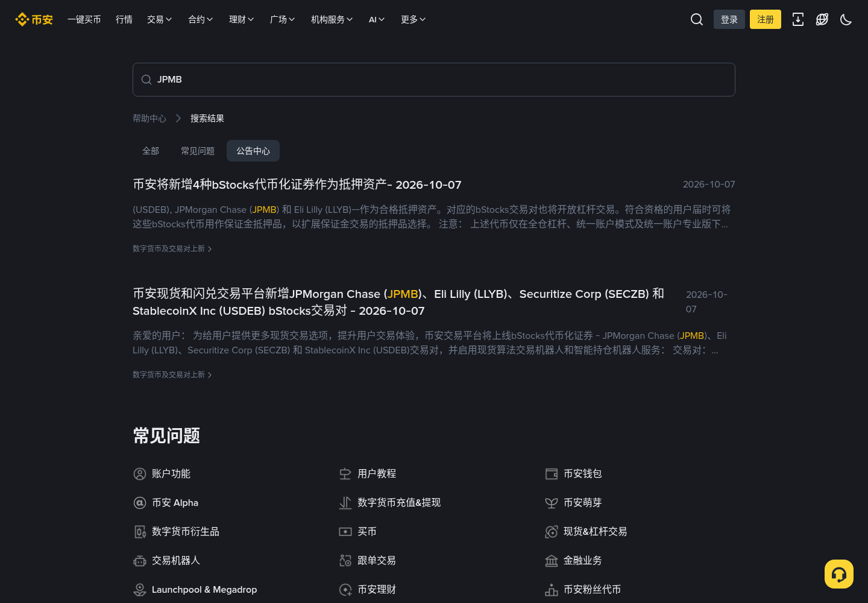Click the 买币 icon
The height and width of the screenshot is (603, 868).
tap(345, 532)
